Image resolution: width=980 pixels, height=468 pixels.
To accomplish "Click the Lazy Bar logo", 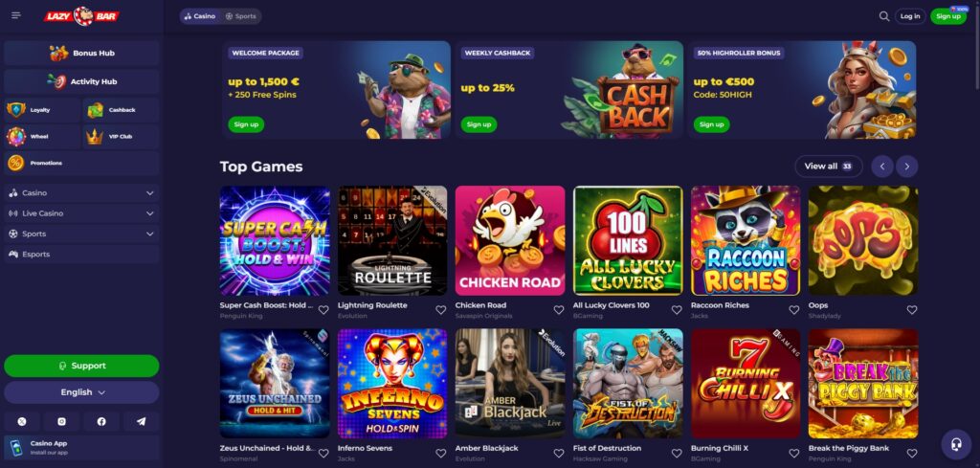I will 82,16.
